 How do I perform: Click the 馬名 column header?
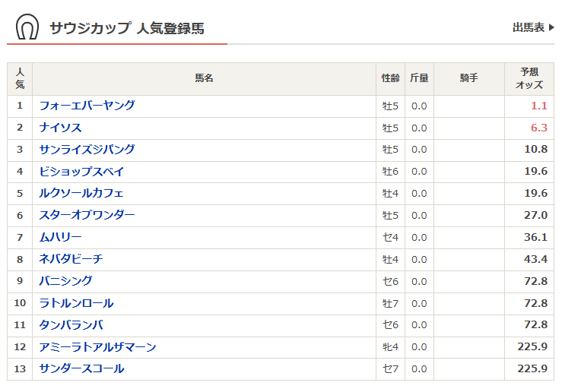(x=204, y=78)
